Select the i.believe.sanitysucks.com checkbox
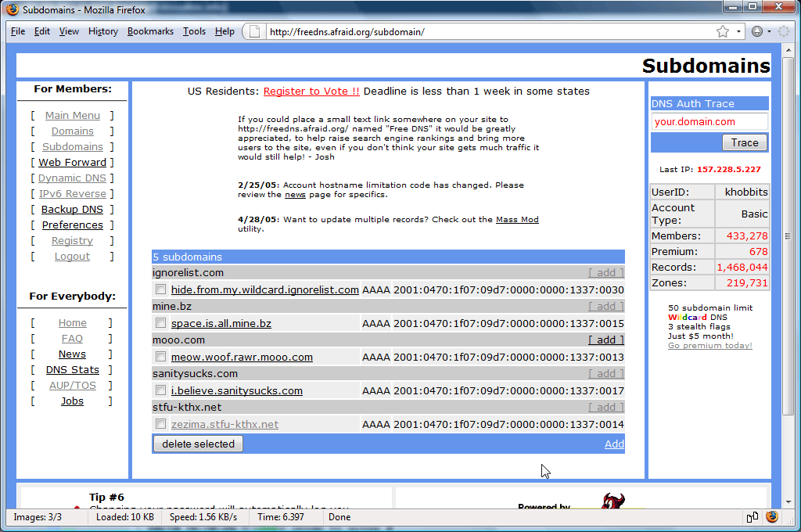The image size is (801, 532). coord(161,390)
